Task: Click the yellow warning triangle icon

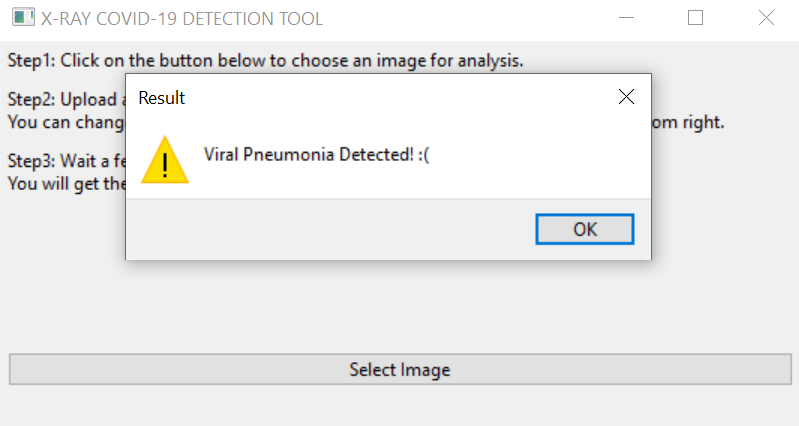Action: click(x=165, y=161)
